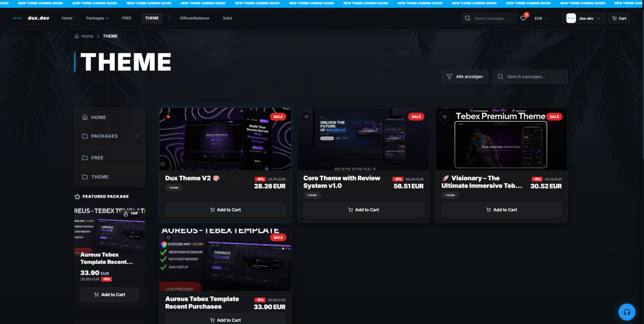Click the '30.52 EUR' price on Visionary
This screenshot has height=324, width=644.
point(546,186)
